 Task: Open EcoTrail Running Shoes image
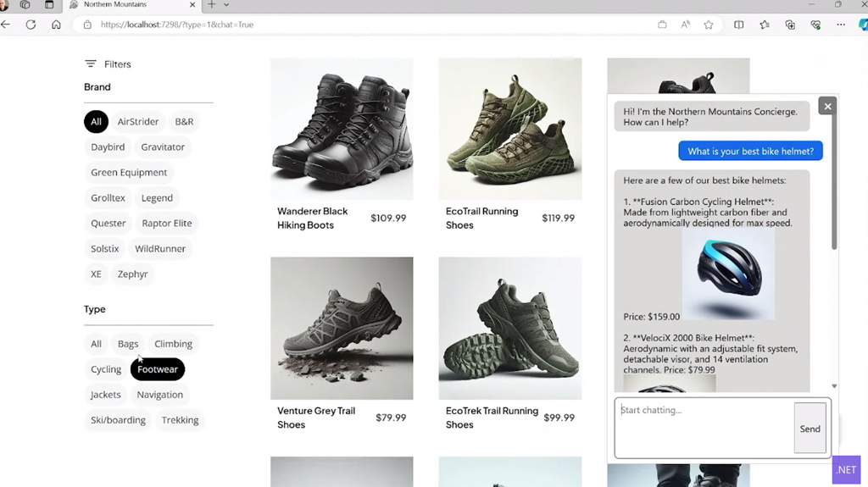point(509,129)
